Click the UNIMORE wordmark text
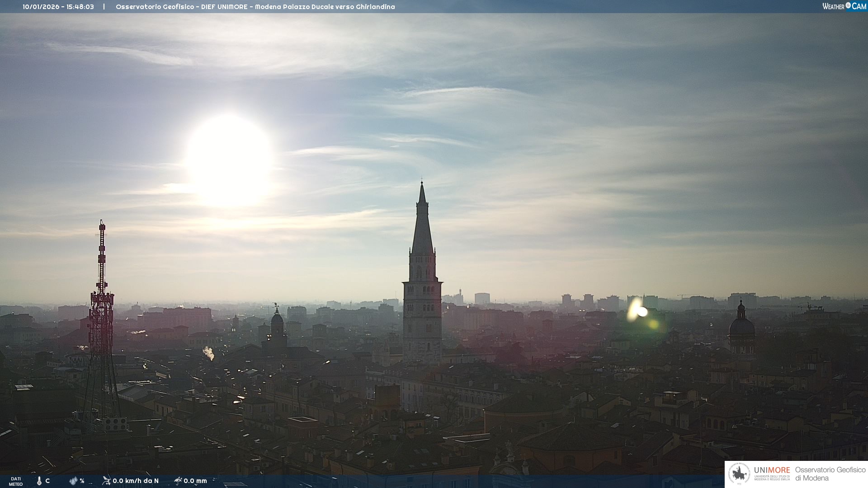Image resolution: width=868 pixels, height=488 pixels. 772,470
